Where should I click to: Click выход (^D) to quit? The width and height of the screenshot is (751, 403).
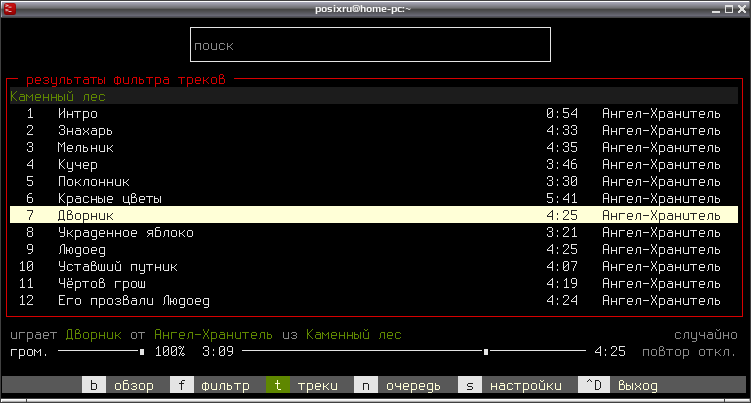point(618,385)
